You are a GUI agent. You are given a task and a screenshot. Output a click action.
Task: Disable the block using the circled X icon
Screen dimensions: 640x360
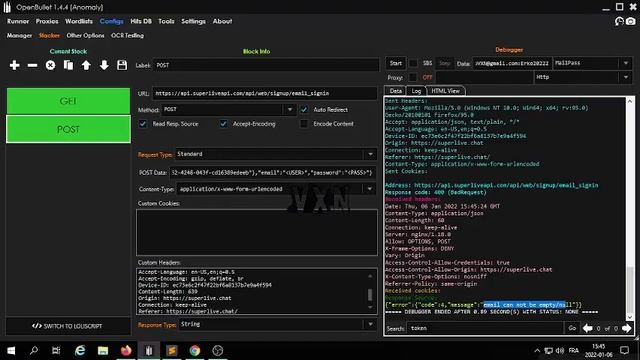click(50, 65)
